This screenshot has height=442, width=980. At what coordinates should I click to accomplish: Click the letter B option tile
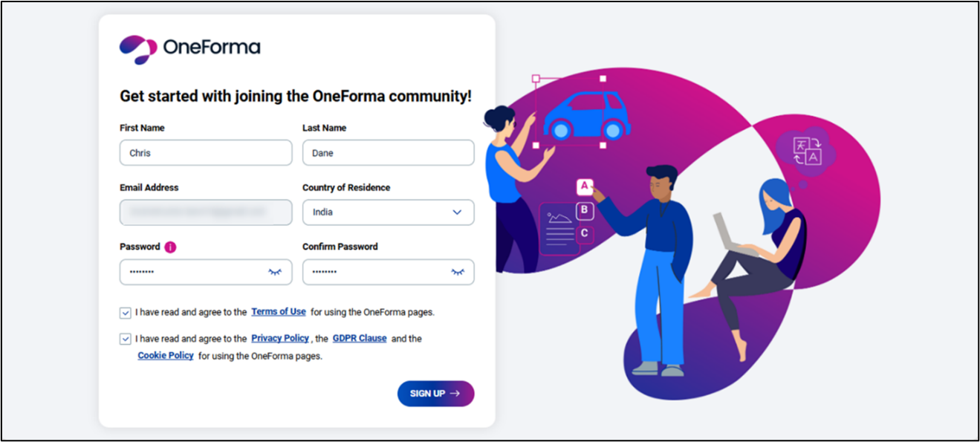[x=585, y=210]
